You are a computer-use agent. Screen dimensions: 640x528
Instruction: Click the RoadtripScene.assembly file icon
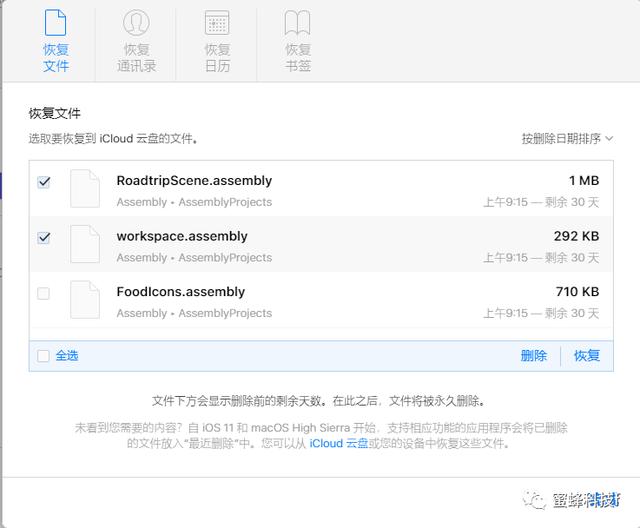point(85,189)
